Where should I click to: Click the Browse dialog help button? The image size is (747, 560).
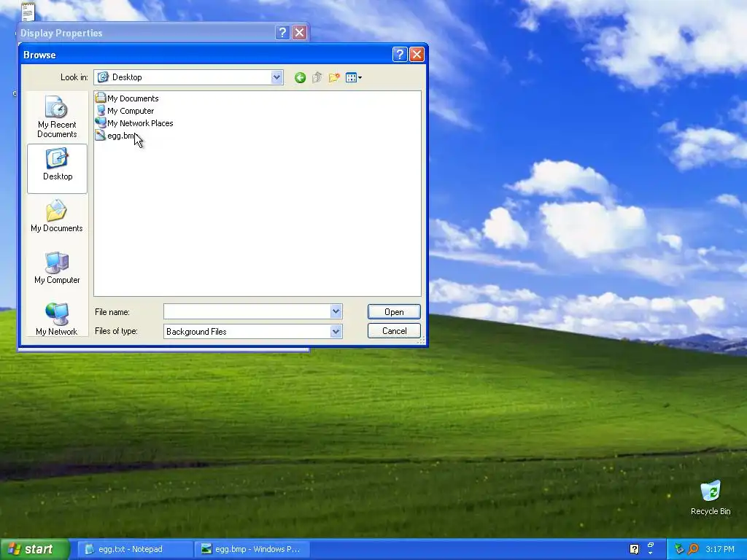pyautogui.click(x=400, y=54)
